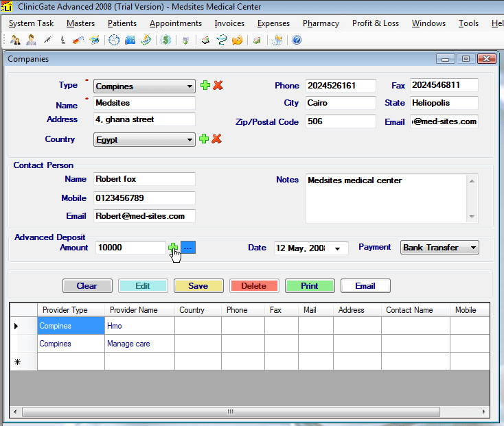
Task: Open the Date picker dropdown arrow
Action: click(337, 248)
